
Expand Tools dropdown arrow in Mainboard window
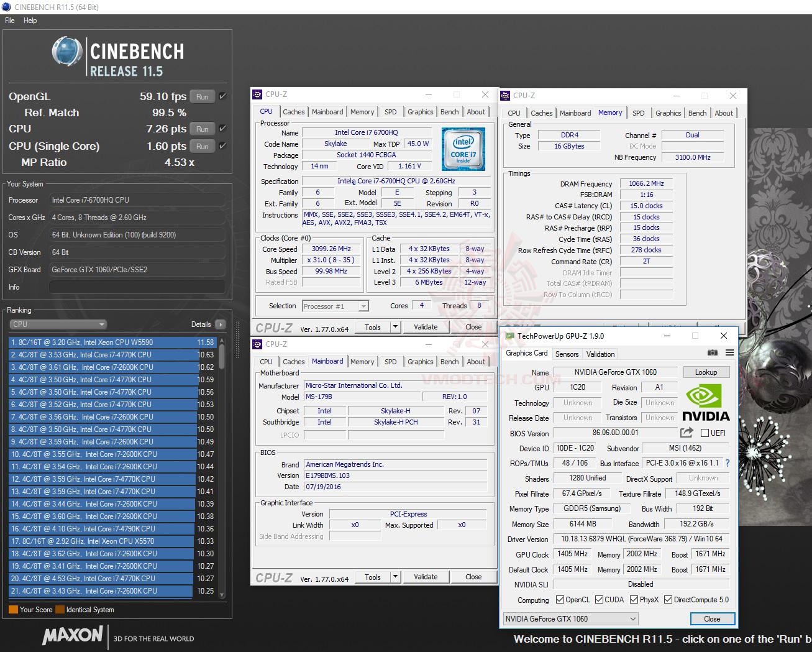395,577
